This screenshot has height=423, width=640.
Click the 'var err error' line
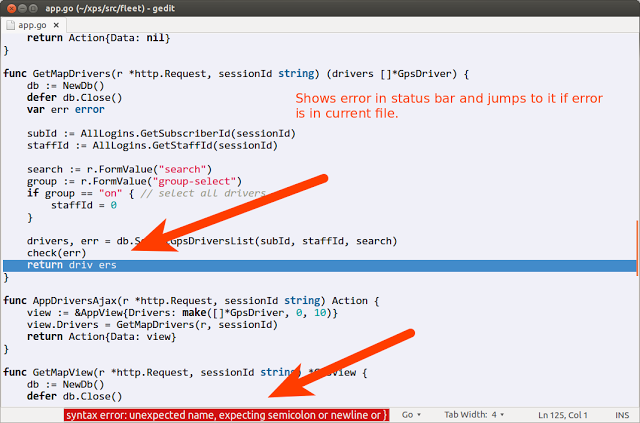66,110
